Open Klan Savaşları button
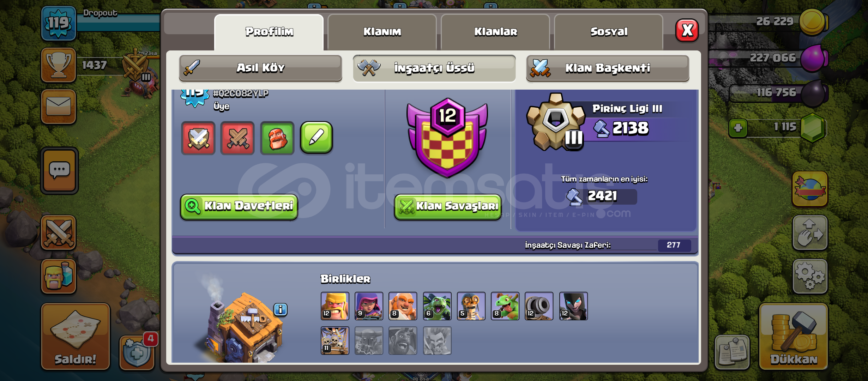The height and width of the screenshot is (381, 868). (448, 207)
